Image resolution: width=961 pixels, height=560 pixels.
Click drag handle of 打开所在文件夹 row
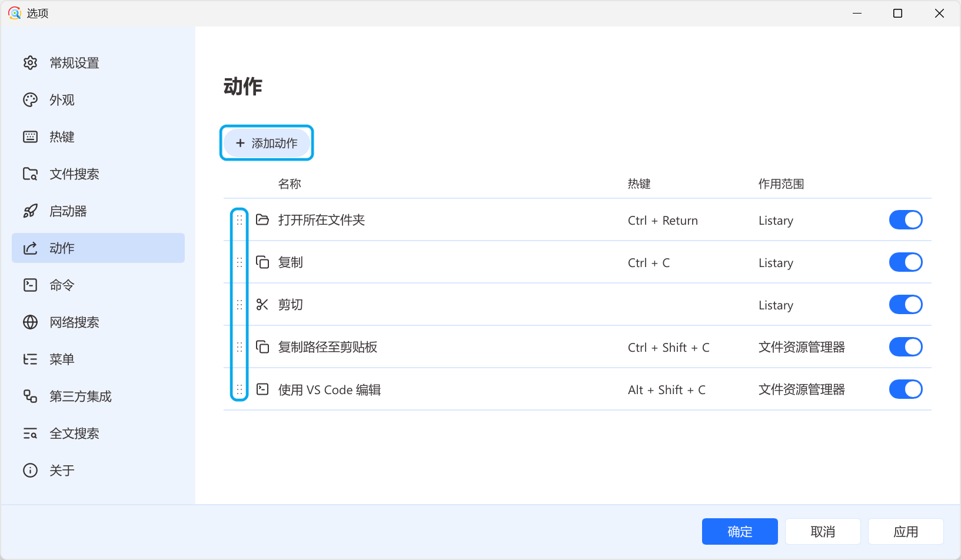[x=240, y=220]
